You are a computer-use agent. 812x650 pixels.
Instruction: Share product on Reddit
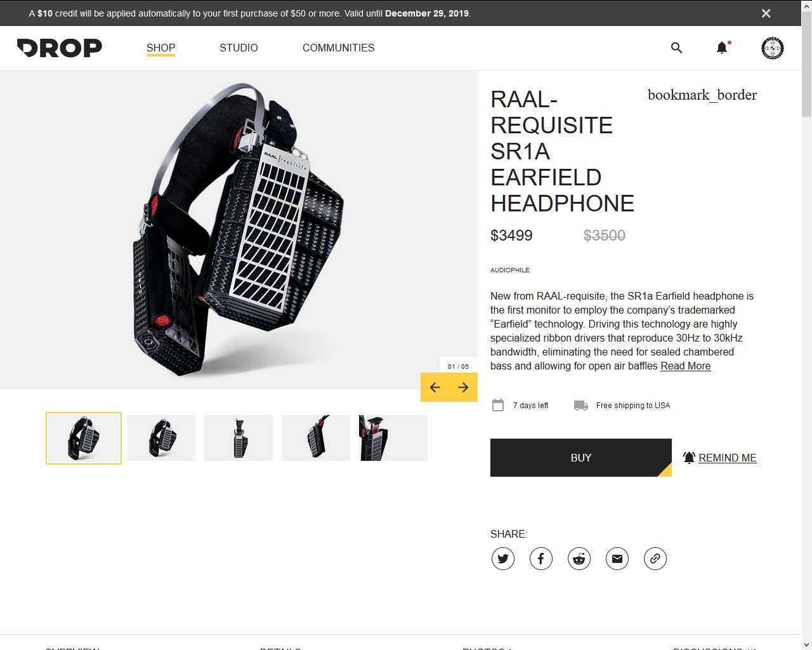click(x=579, y=559)
